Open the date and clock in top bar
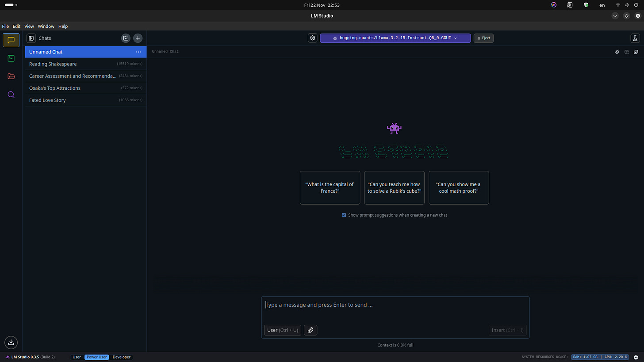 point(322,5)
